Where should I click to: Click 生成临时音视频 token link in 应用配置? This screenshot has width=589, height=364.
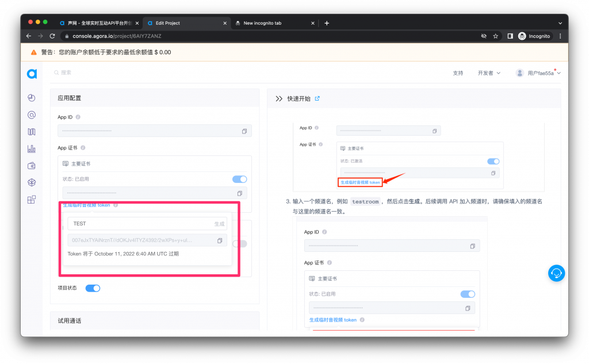click(86, 205)
